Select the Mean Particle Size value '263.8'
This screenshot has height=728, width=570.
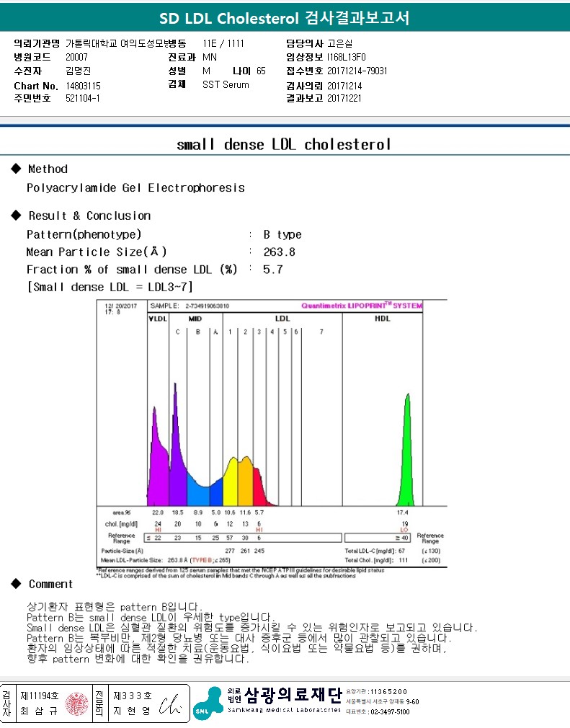pyautogui.click(x=280, y=252)
